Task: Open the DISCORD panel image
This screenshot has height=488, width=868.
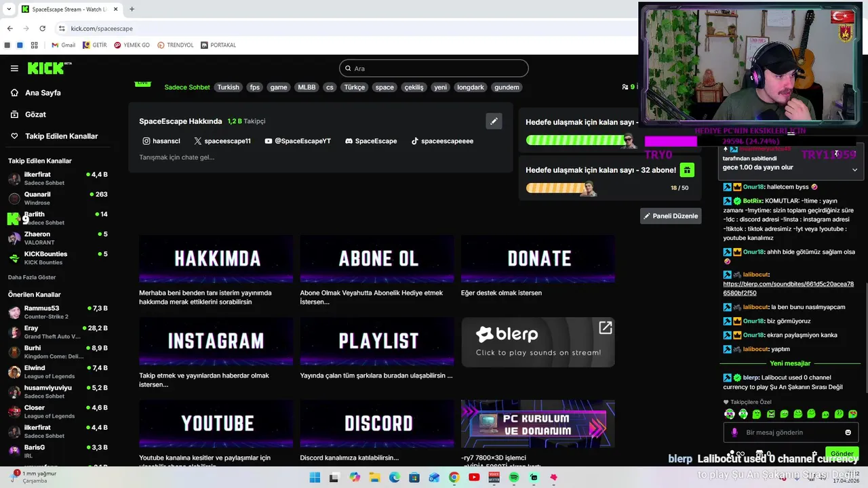Action: click(377, 424)
